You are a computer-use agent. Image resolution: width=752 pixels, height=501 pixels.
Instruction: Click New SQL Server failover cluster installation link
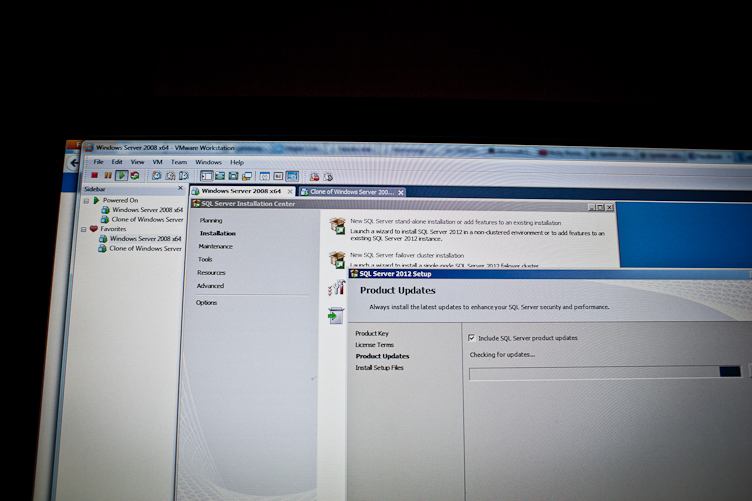coord(407,256)
